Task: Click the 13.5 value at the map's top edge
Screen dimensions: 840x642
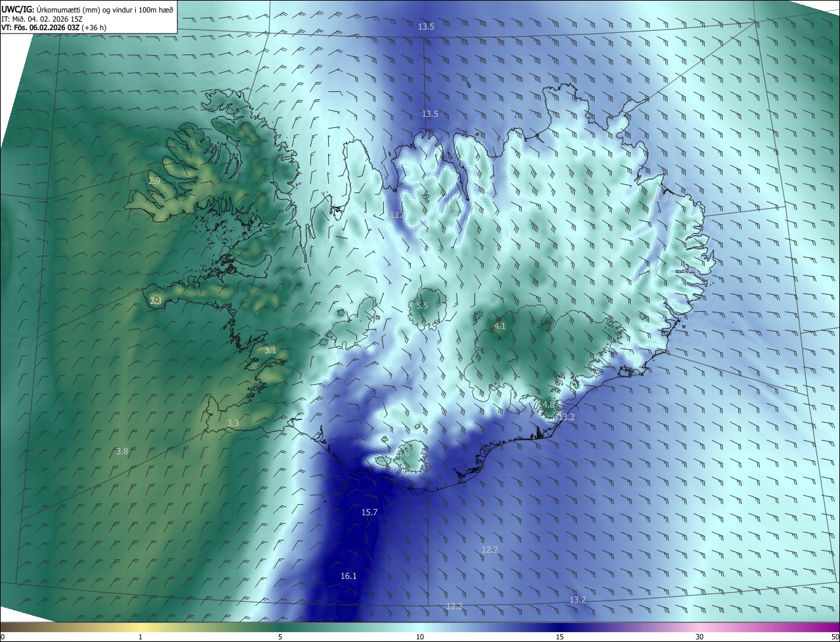Action: (426, 26)
